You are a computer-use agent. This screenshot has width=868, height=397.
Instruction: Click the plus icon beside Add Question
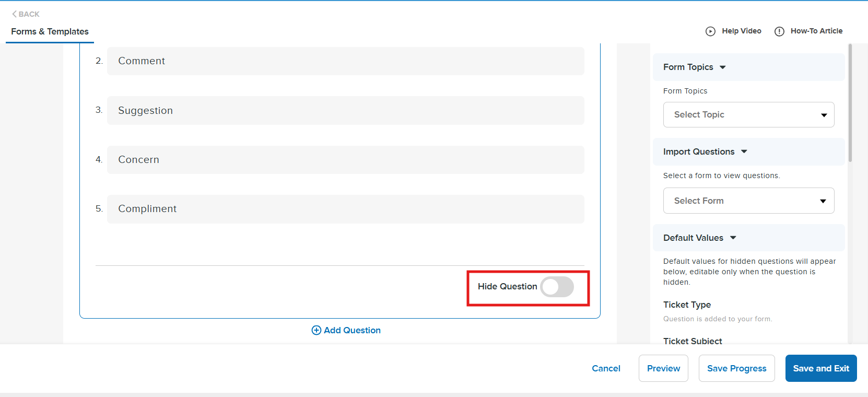[316, 330]
